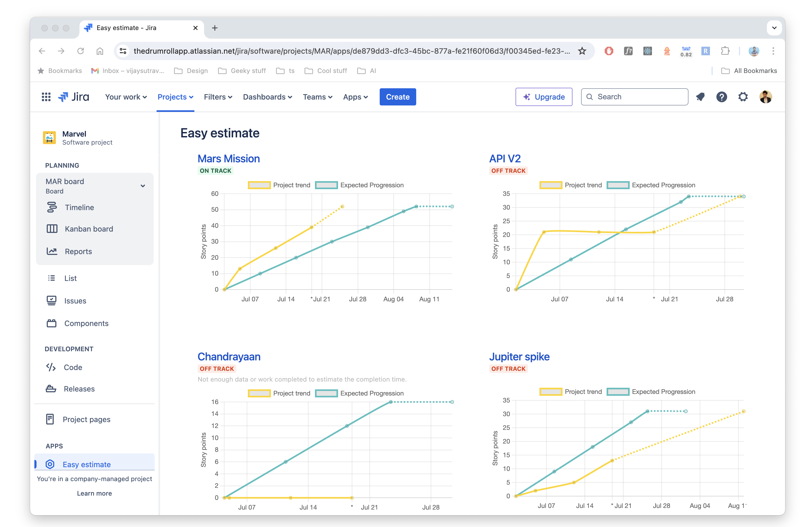812x527 pixels.
Task: Switch to the Easy estimate - Jira tab
Action: click(142, 28)
